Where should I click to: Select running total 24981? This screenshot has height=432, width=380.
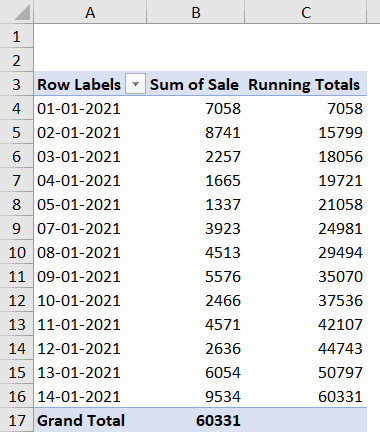click(306, 228)
